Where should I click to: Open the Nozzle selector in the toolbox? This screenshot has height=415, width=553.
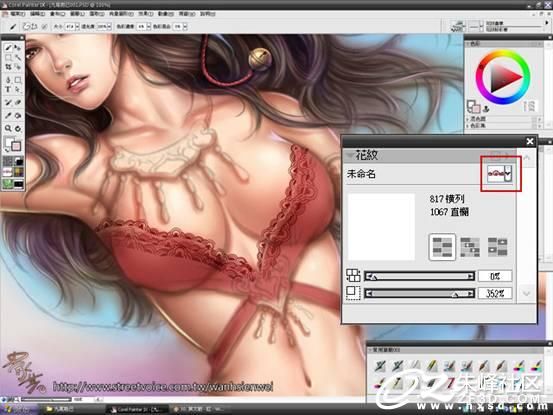tap(18, 184)
